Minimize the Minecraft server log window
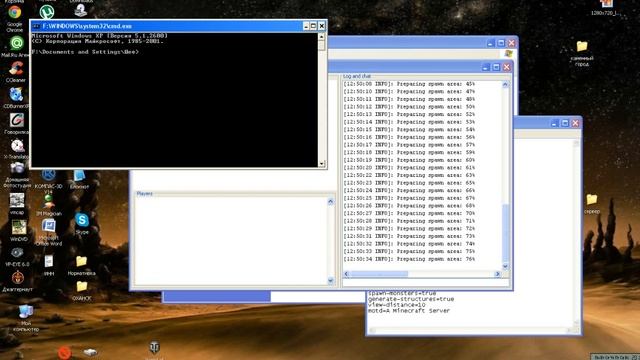This screenshot has height=360, width=640. click(485, 67)
